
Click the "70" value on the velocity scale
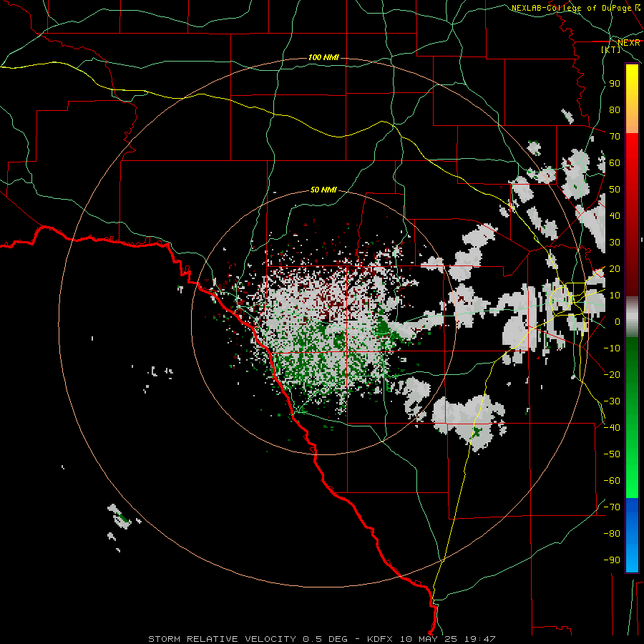point(615,137)
